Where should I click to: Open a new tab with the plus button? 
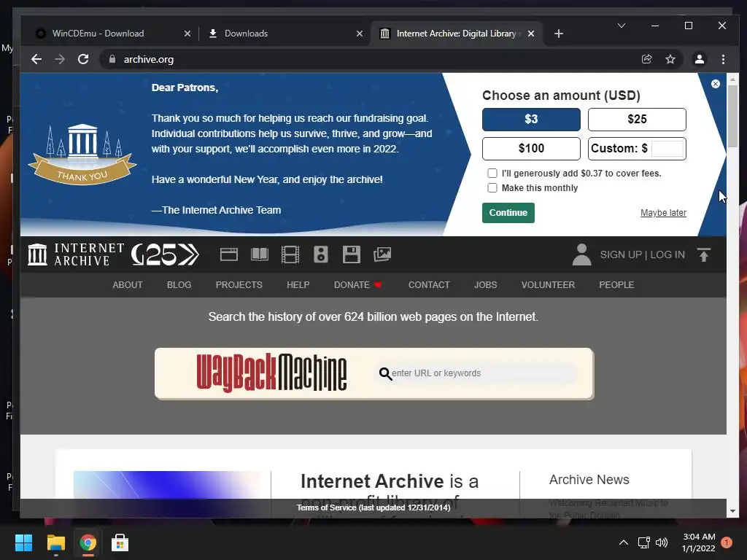click(559, 34)
